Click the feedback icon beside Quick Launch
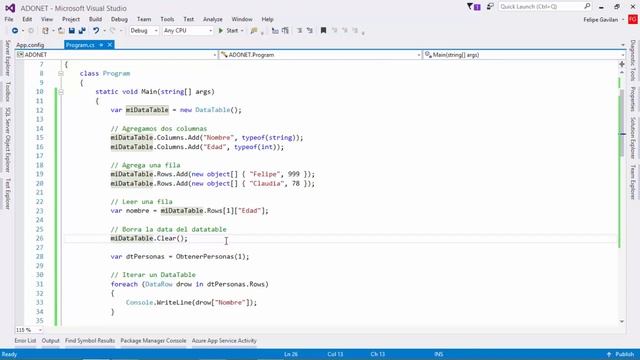This screenshot has width=640, height=360. click(x=490, y=7)
